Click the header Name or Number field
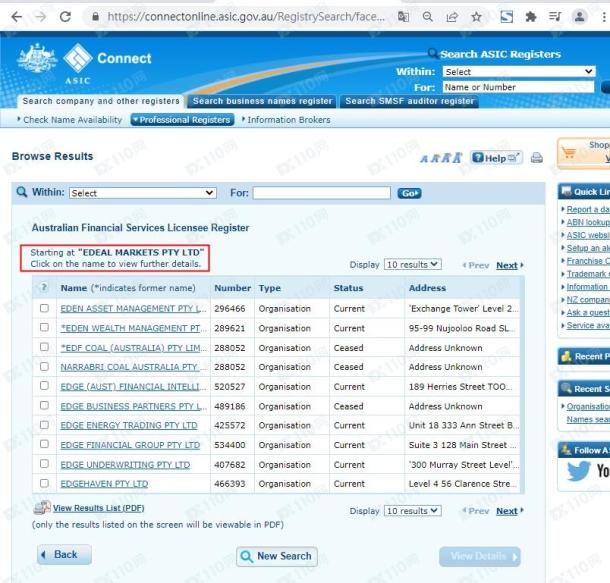This screenshot has height=583, width=610. coord(518,87)
